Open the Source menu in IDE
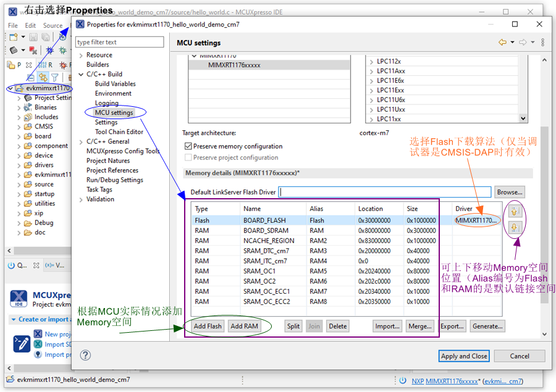This screenshot has height=392, width=556. click(53, 25)
